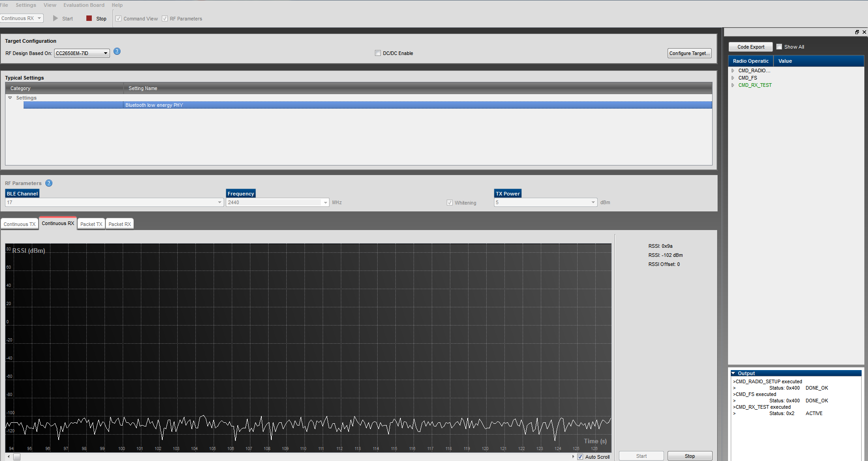This screenshot has width=868, height=461.
Task: Open the RF Design Based On dropdown
Action: click(x=82, y=53)
